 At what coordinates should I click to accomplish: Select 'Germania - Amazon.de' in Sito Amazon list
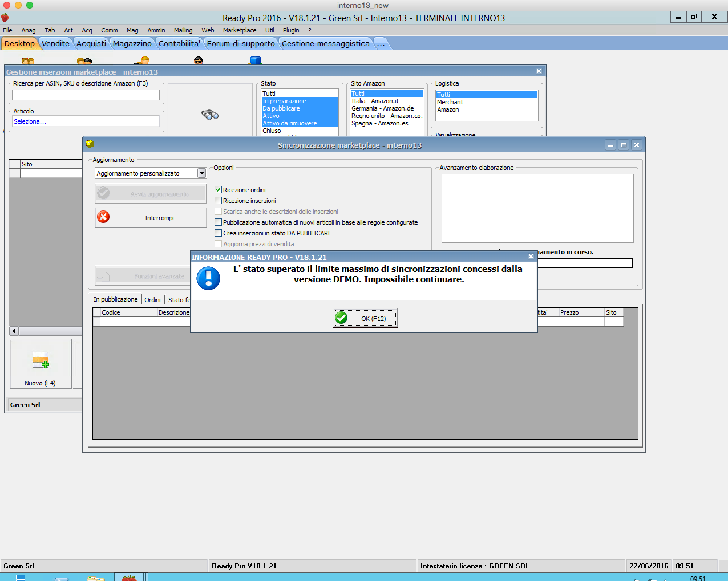(x=387, y=108)
